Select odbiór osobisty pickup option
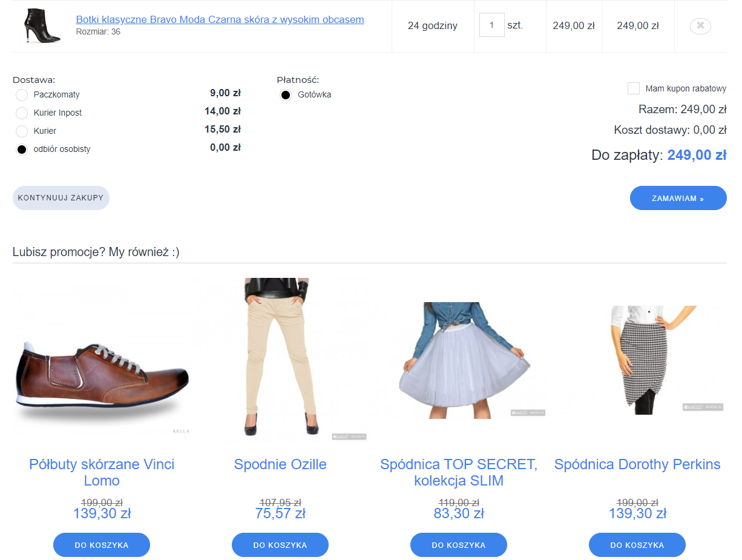Viewport: 742px width, 560px height. (22, 150)
